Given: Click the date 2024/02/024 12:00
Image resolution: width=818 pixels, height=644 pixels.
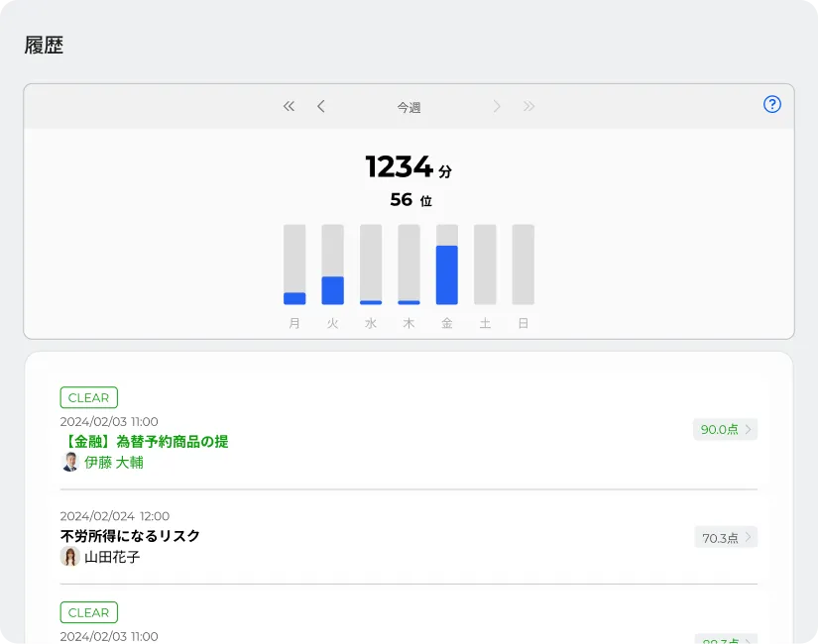Looking at the screenshot, I should coord(115,516).
